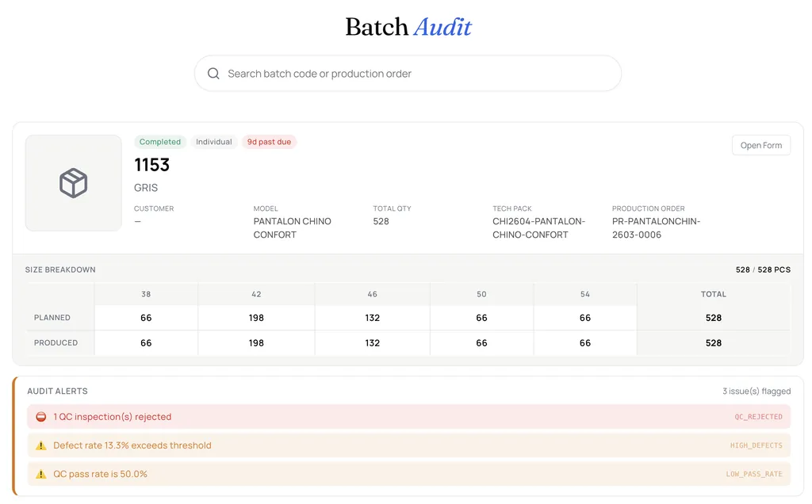Click the size 38 column header
The image size is (812, 504).
click(146, 294)
